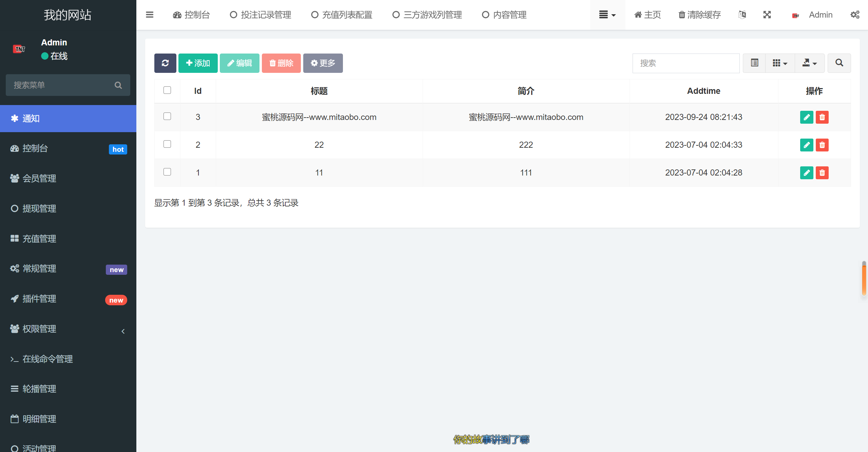
Task: Open 通知 in sidebar
Action: 68,119
